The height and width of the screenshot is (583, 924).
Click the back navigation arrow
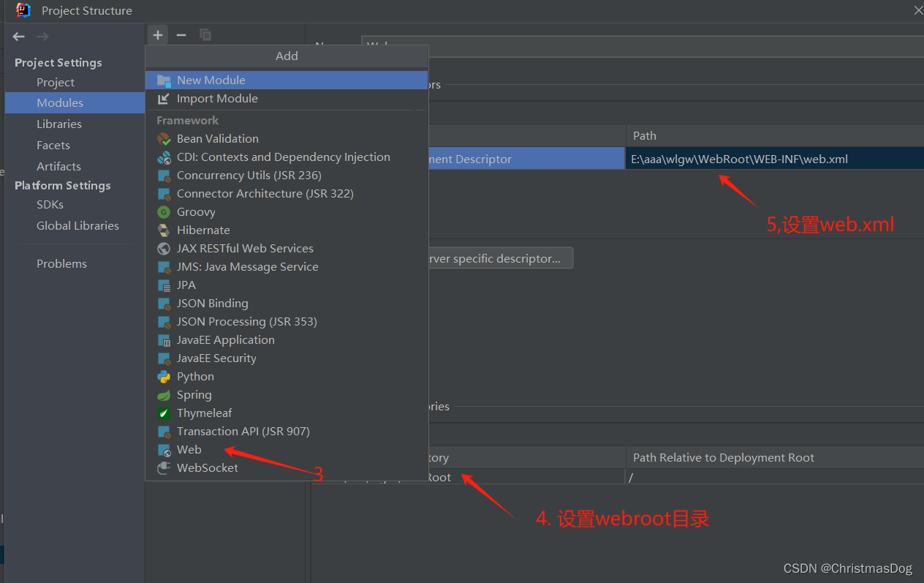pyautogui.click(x=18, y=35)
